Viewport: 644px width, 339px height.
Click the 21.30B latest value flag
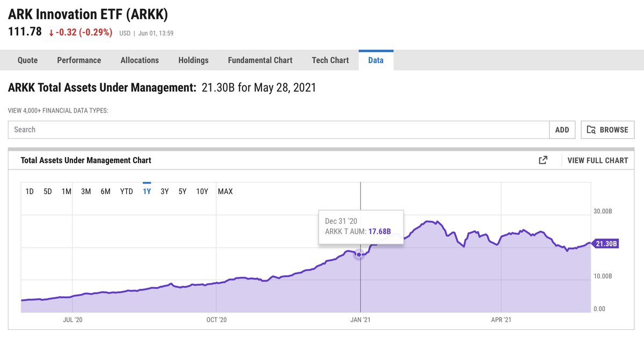tap(606, 244)
